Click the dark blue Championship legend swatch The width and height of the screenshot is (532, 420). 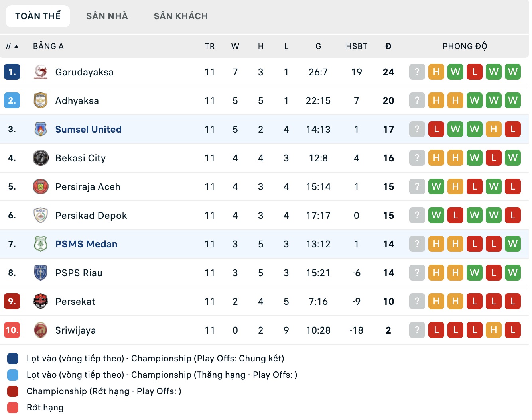click(12, 358)
